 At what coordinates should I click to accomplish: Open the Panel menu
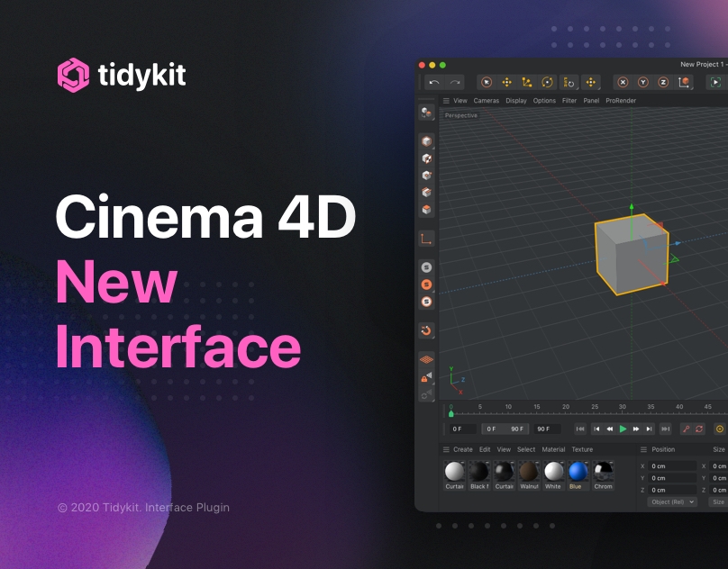coord(591,101)
